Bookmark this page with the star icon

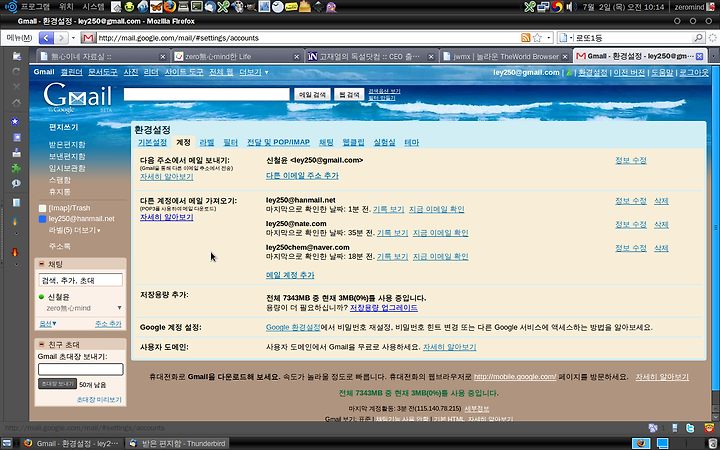coord(537,38)
